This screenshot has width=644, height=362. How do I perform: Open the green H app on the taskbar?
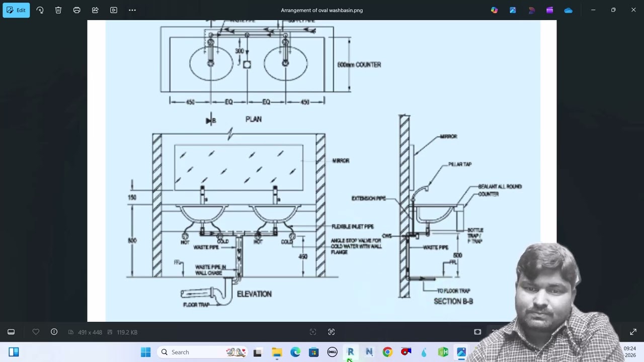443,352
